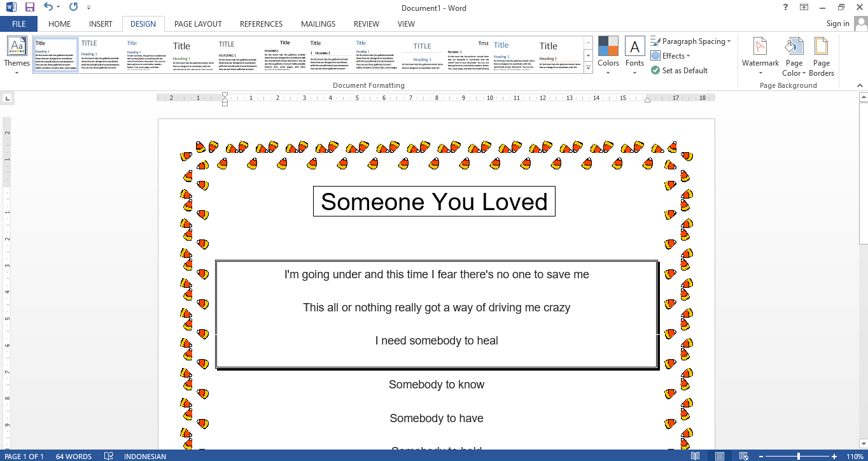
Task: Click first line indent marker on ruler
Action: (225, 96)
